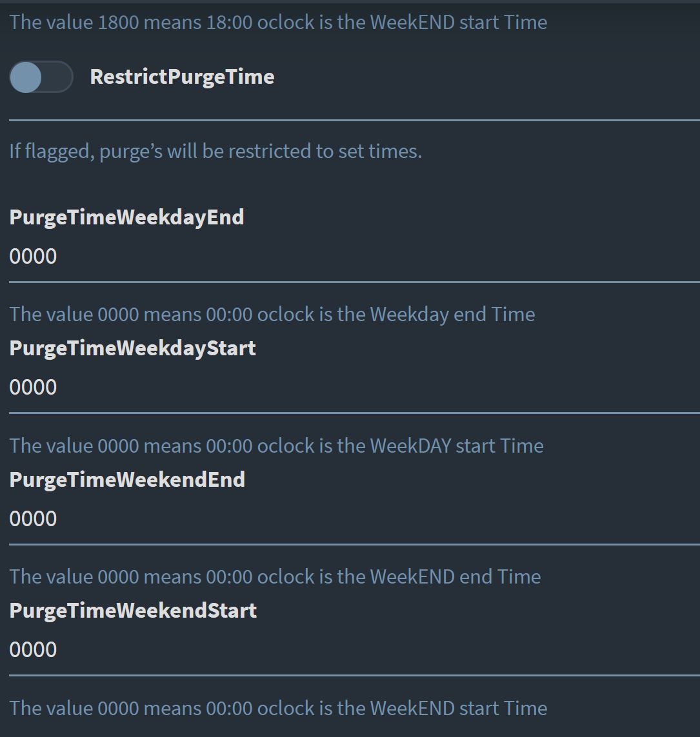Click the 'WeekEND end Time' description text
This screenshot has height=737, width=700.
[275, 576]
